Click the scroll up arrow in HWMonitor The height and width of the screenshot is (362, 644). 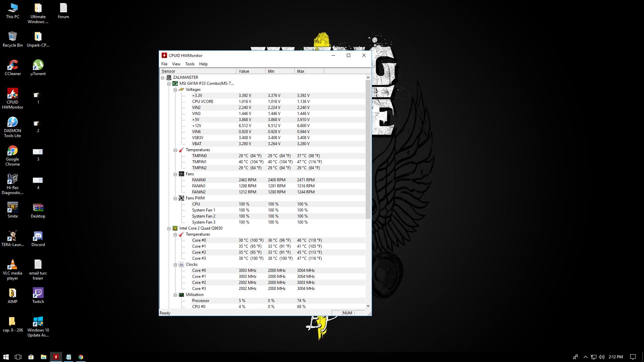click(368, 77)
